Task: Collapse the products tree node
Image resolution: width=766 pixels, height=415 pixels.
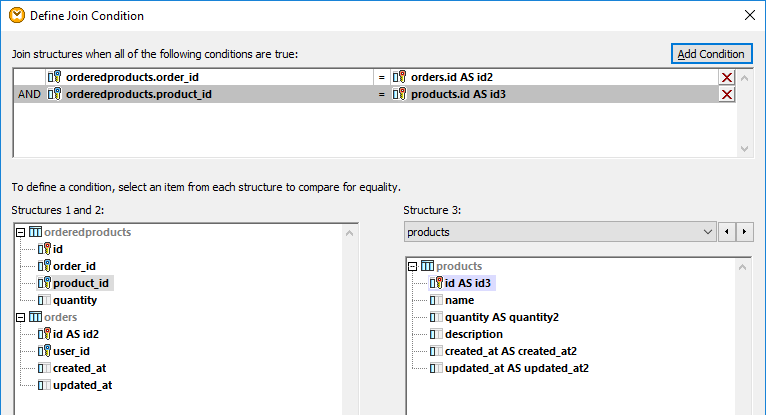Action: tap(413, 266)
